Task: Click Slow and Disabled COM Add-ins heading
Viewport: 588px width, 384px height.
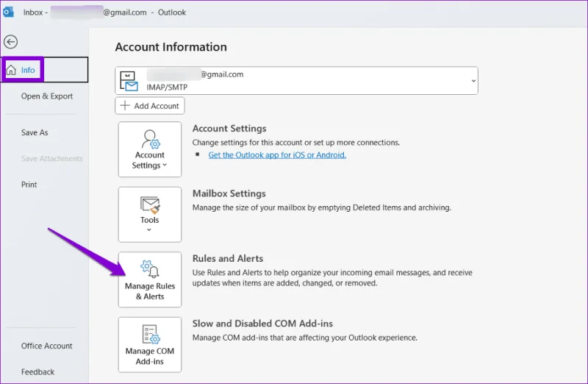Action: pyautogui.click(x=262, y=323)
